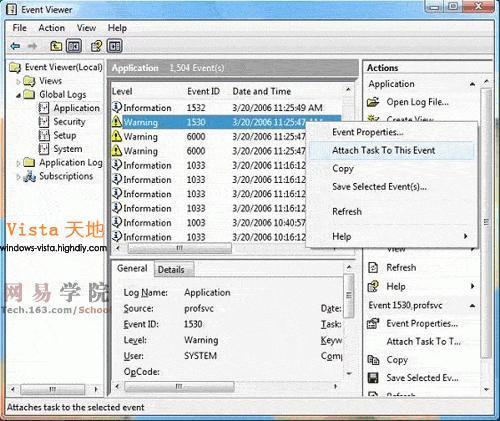The width and height of the screenshot is (500, 421).
Task: Click the Refresh icon in Actions pane
Action: pyautogui.click(x=373, y=267)
